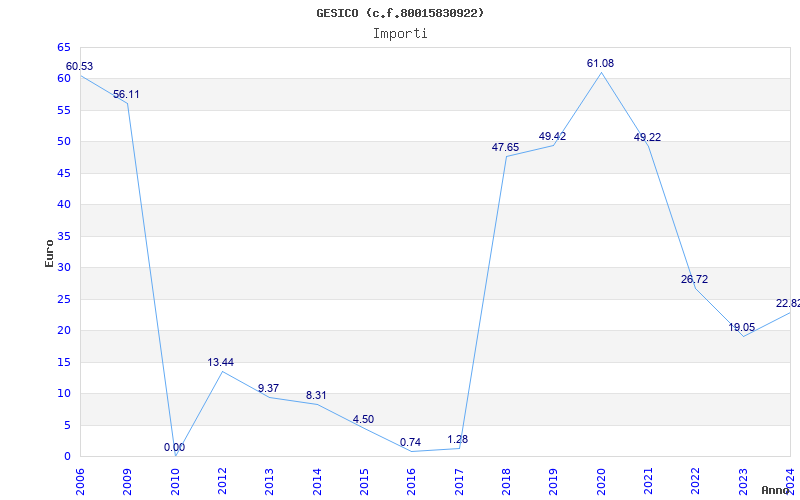
Task: Click x-axis year 2013
Action: point(269,481)
